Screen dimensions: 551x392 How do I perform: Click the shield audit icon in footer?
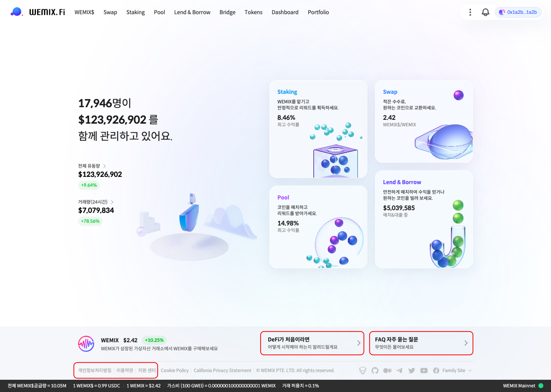[x=363, y=371]
